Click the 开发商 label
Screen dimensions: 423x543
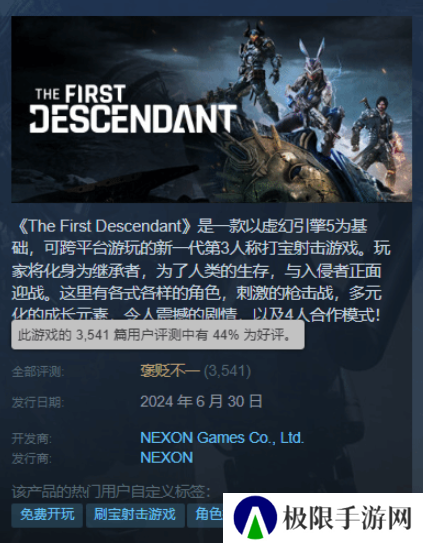[32, 439]
